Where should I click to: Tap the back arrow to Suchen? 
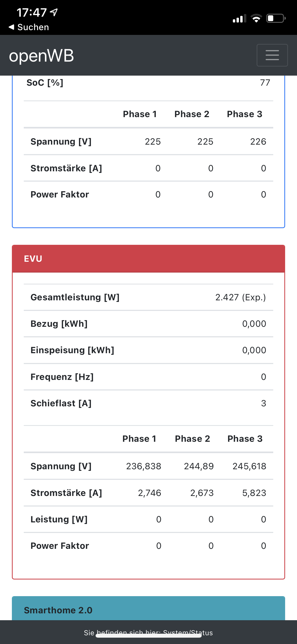(x=11, y=27)
